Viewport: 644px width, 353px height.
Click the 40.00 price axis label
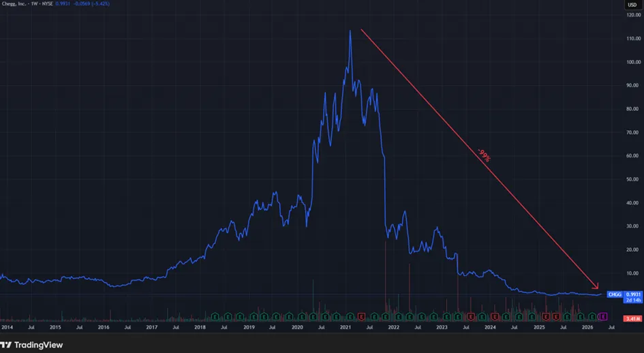[634, 202]
